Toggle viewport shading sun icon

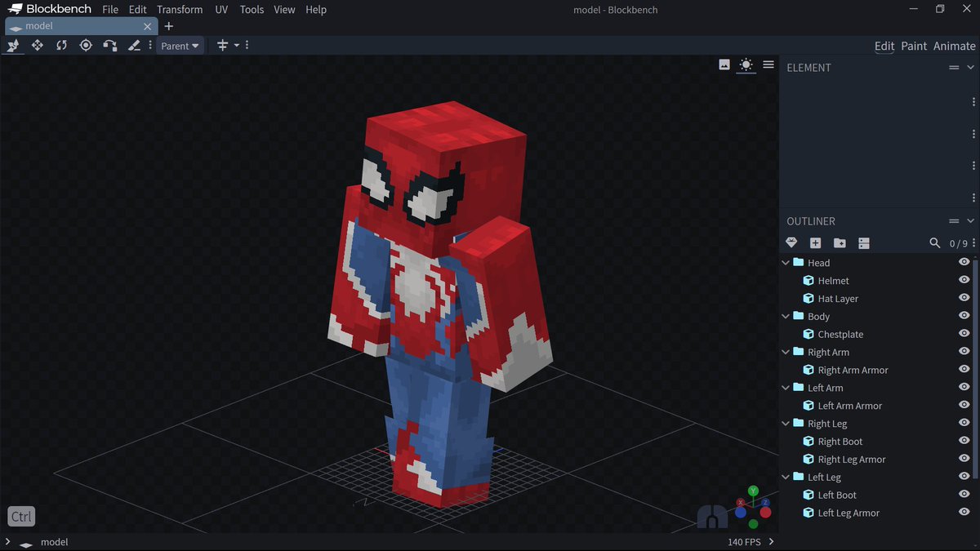coord(746,64)
